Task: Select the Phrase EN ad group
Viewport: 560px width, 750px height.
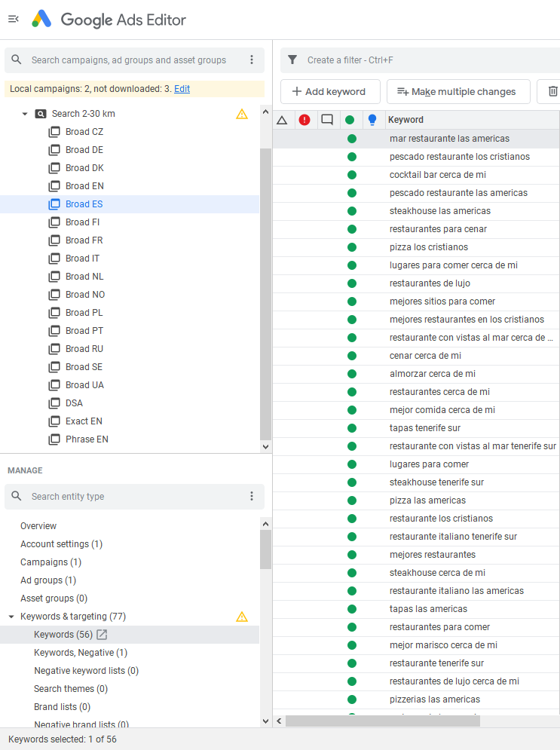Action: point(87,439)
